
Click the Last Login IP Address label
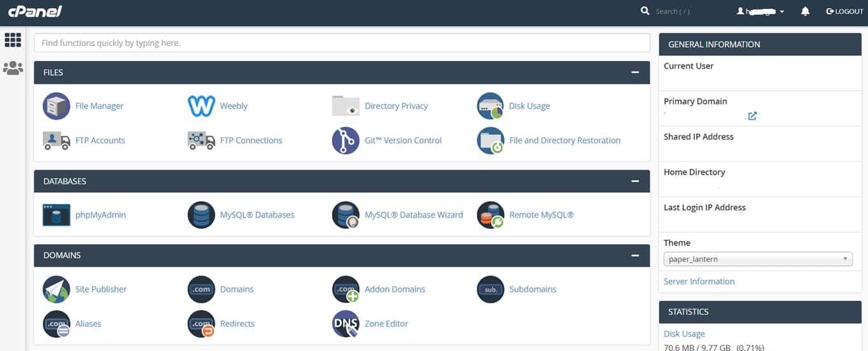704,207
